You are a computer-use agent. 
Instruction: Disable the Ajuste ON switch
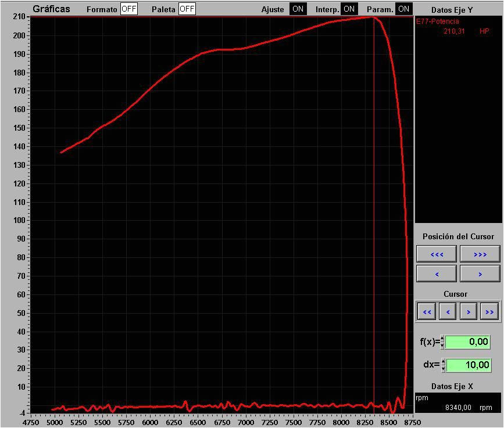(x=298, y=9)
